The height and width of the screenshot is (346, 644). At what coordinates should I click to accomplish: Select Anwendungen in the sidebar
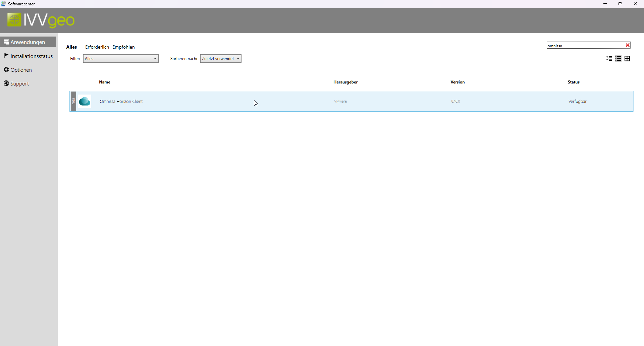coord(28,42)
